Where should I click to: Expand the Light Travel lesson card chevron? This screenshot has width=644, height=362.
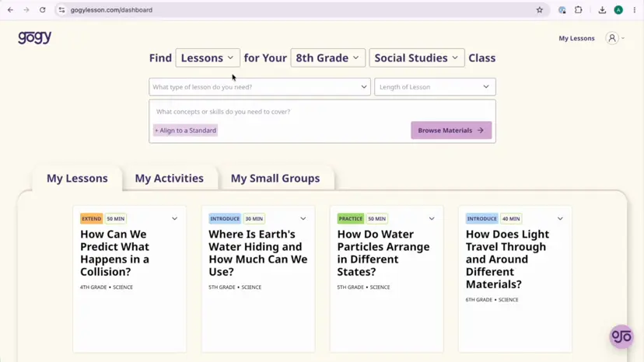pos(560,219)
